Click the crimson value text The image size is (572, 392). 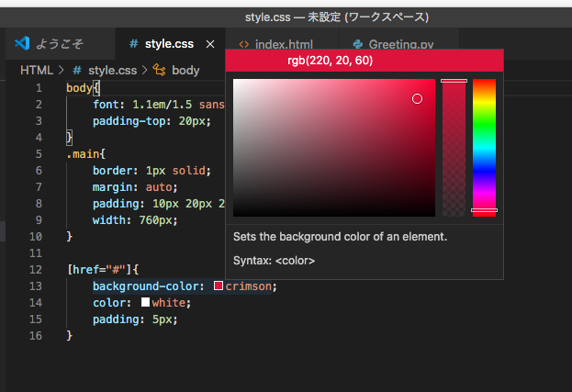pyautogui.click(x=249, y=286)
